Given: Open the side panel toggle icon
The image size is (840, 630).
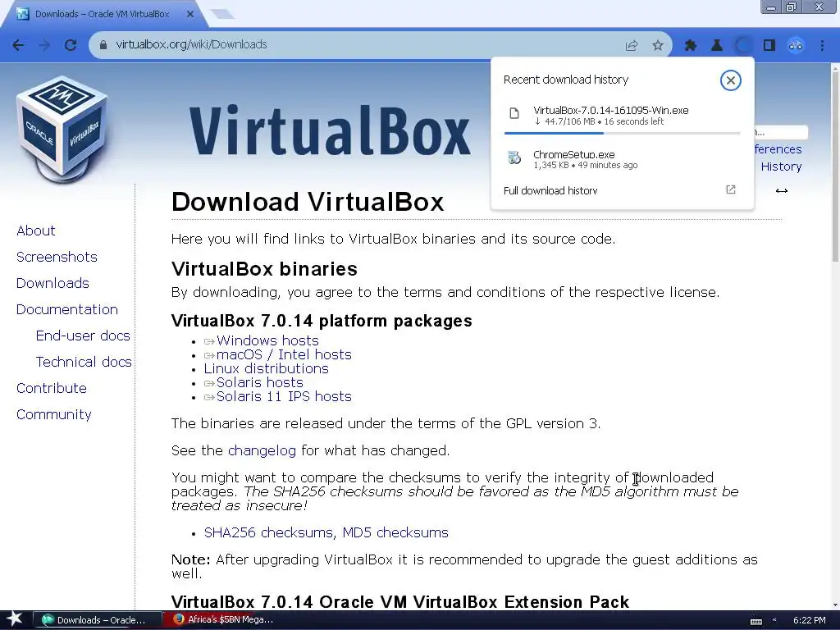Looking at the screenshot, I should 769,46.
